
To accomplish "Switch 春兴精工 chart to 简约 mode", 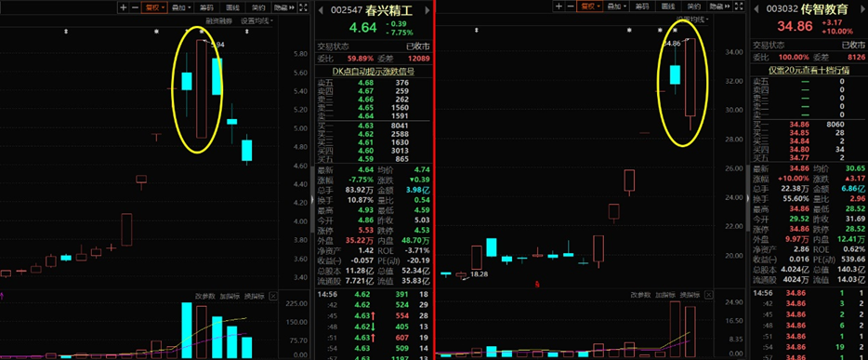I will [258, 7].
